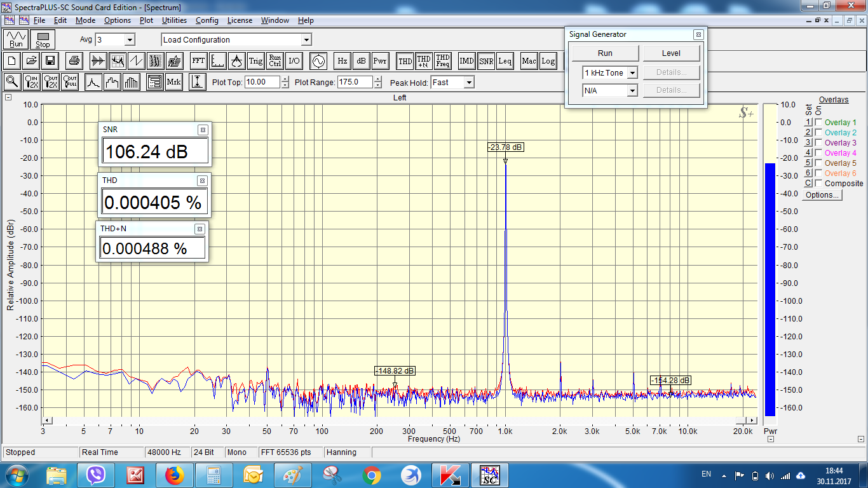Save with the floppy disk icon

click(50, 61)
